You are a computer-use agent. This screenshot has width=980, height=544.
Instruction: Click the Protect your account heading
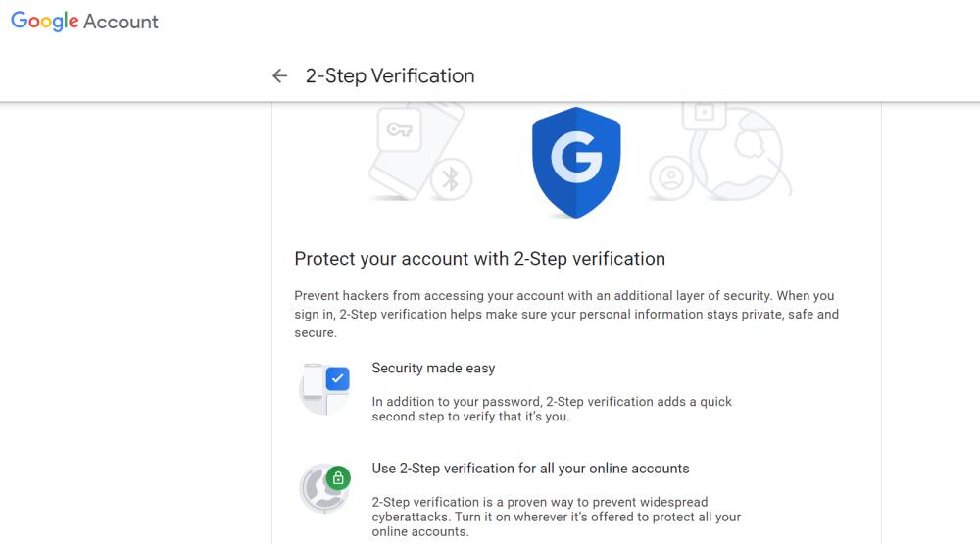480,259
